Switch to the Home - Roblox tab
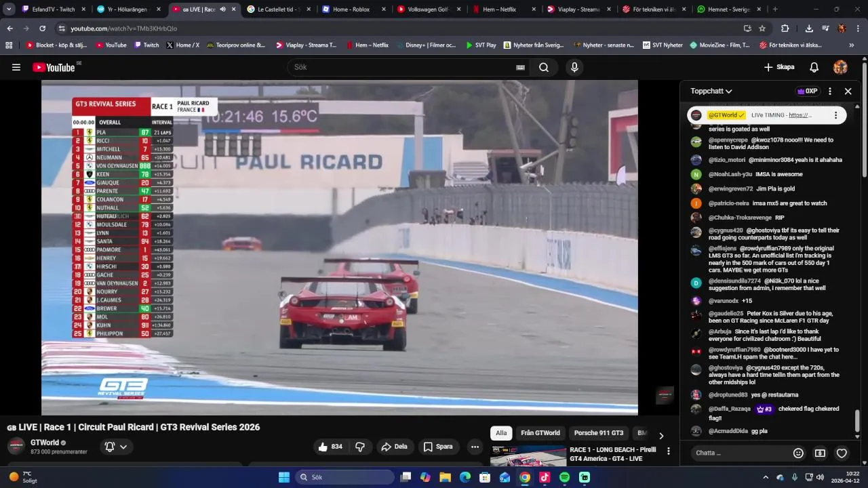This screenshot has height=488, width=868. tap(353, 9)
